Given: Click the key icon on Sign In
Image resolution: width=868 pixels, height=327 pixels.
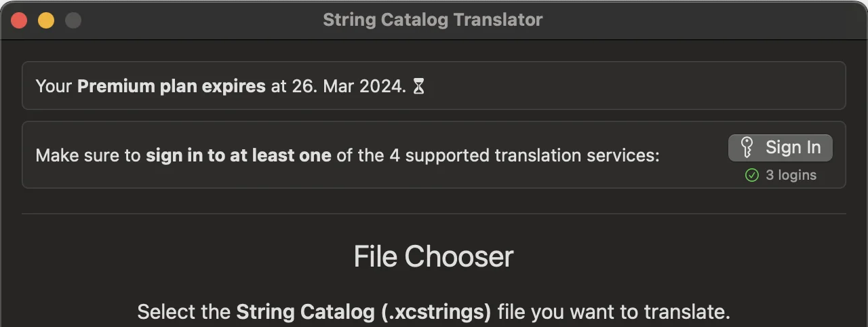Looking at the screenshot, I should click(747, 147).
